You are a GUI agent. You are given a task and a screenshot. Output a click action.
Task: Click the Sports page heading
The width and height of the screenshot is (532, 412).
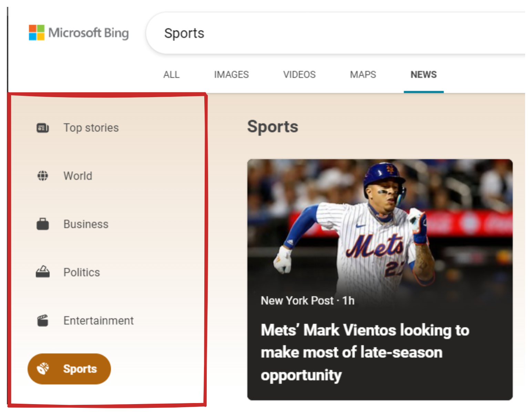click(273, 127)
